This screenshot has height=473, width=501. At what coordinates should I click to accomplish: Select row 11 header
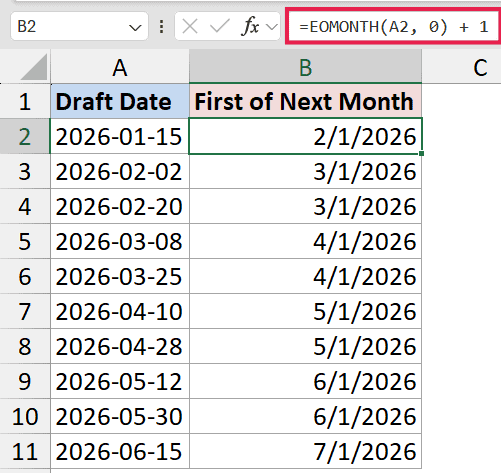click(x=25, y=451)
